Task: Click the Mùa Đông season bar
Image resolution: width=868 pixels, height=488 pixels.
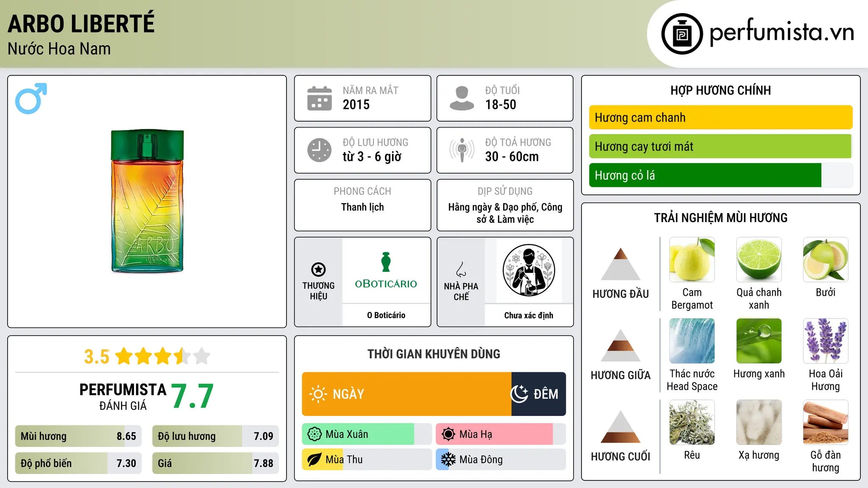Action: coord(501,460)
